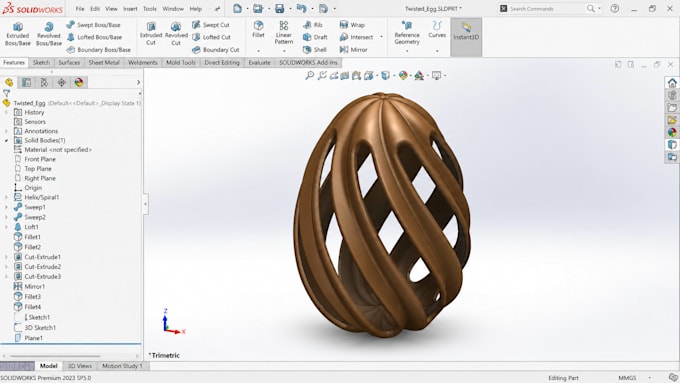Image resolution: width=680 pixels, height=383 pixels.
Task: Open the ConfigurationManager tab
Action: tap(44, 82)
